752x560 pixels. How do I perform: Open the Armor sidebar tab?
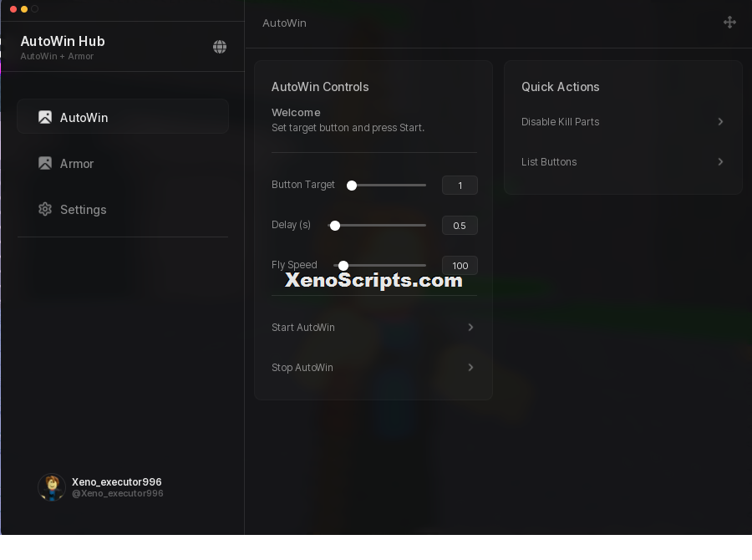point(123,163)
